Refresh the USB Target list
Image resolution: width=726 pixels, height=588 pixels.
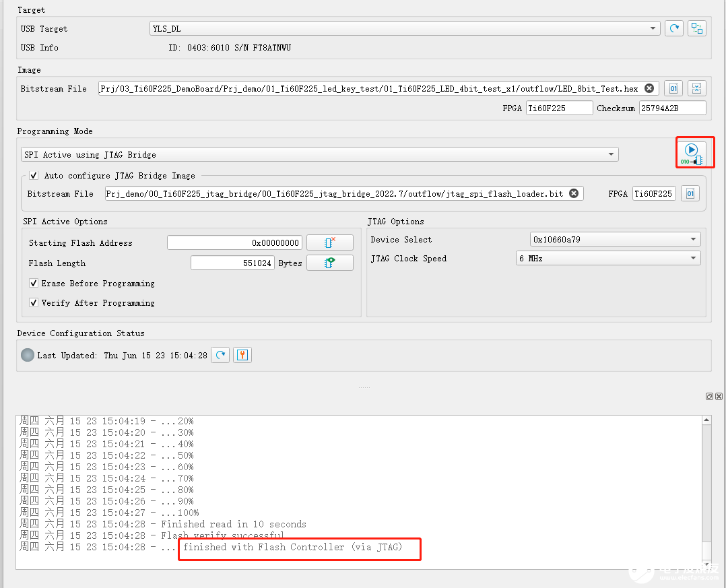673,28
